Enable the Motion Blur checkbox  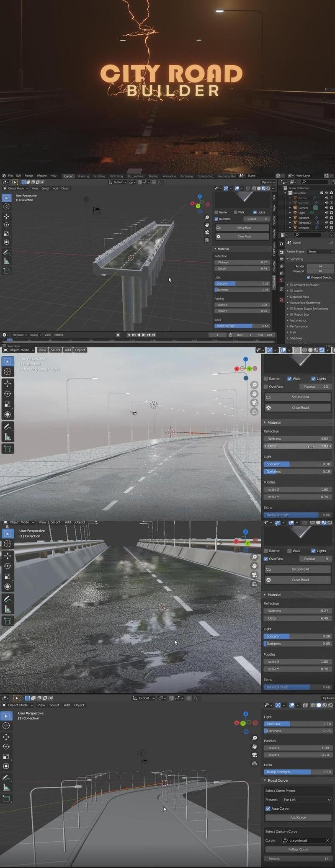(291, 314)
